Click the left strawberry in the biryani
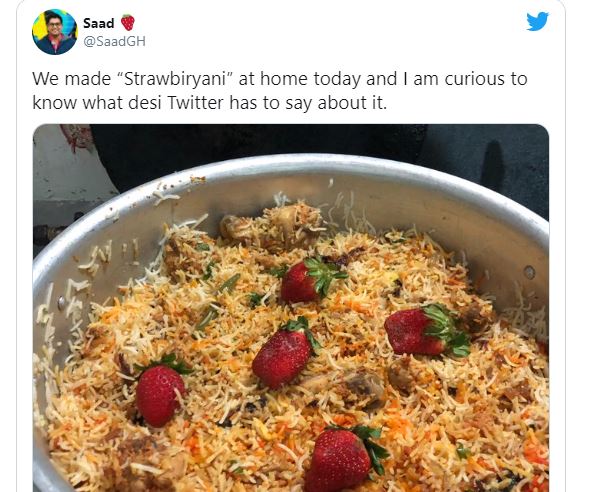Image resolution: width=614 pixels, height=492 pixels. pyautogui.click(x=161, y=391)
